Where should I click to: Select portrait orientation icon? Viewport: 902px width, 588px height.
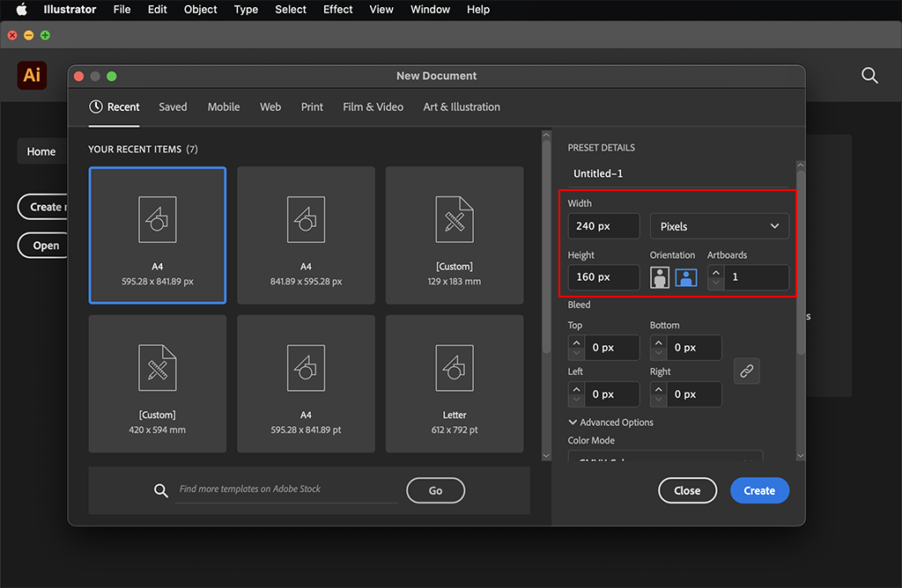pyautogui.click(x=659, y=277)
